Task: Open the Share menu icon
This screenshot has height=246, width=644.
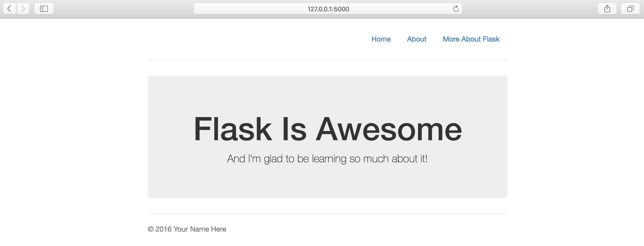Action: click(607, 9)
